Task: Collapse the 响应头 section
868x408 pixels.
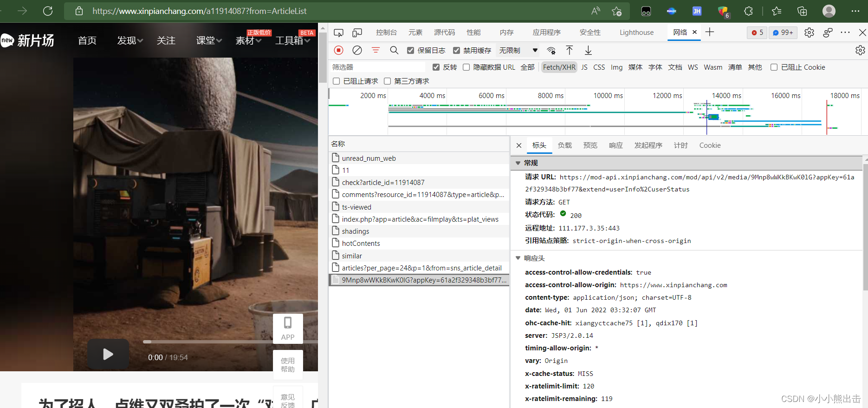Action: click(518, 258)
